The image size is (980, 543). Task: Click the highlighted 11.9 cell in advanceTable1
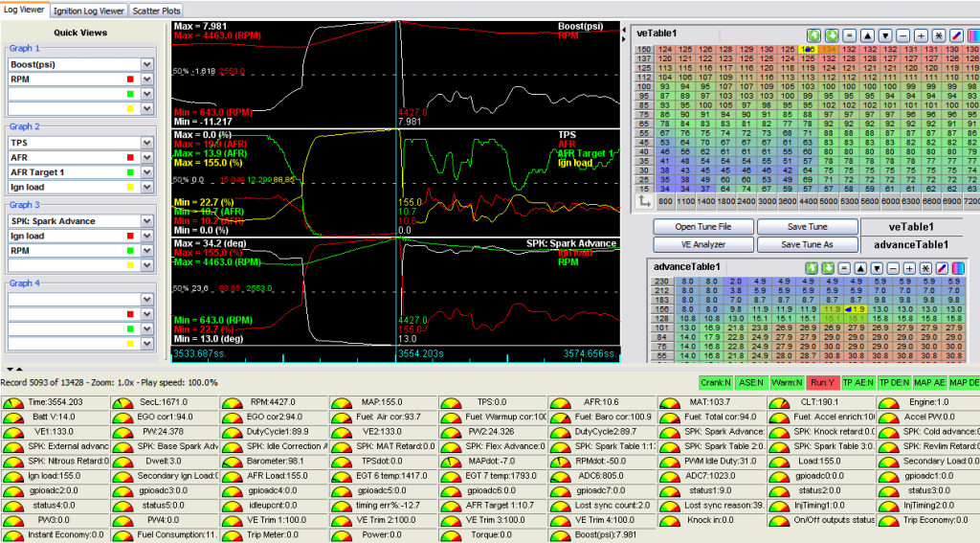tap(856, 309)
